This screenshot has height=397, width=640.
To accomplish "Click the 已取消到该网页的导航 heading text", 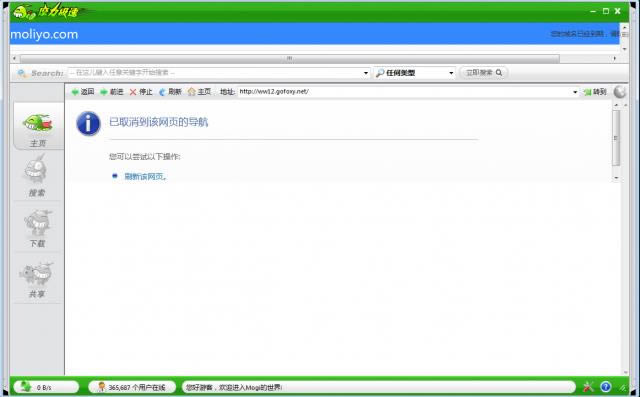I will click(x=159, y=122).
